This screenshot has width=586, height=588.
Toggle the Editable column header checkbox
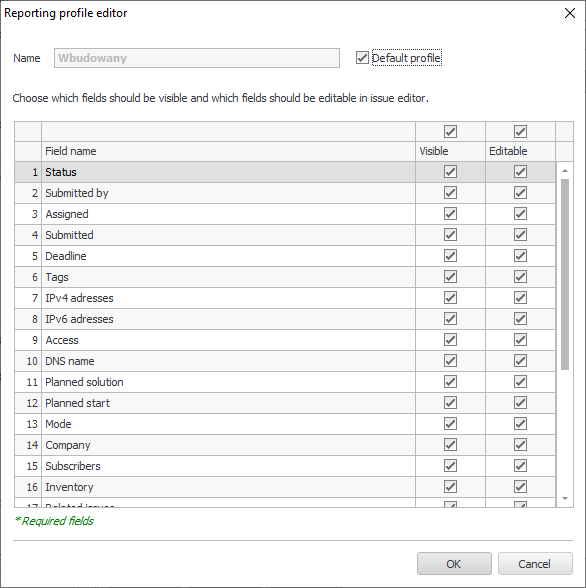pos(520,132)
